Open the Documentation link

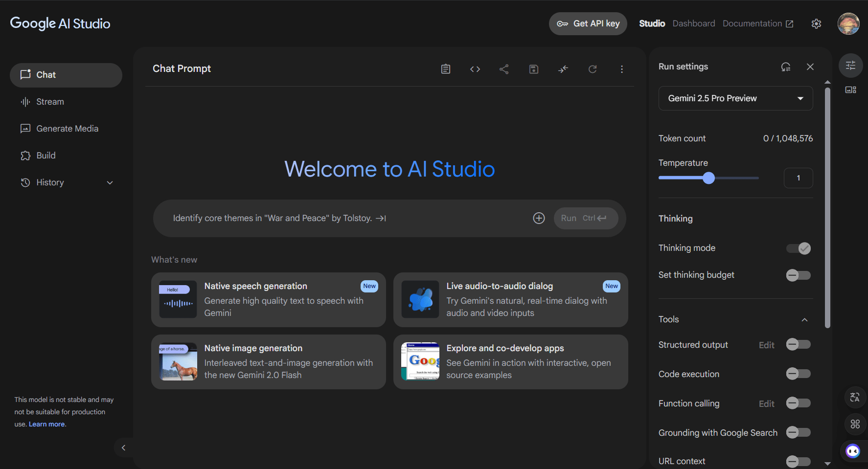tap(757, 23)
